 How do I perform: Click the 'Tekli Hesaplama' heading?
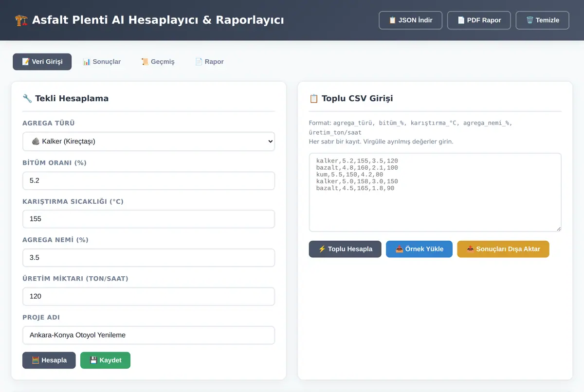click(x=72, y=98)
